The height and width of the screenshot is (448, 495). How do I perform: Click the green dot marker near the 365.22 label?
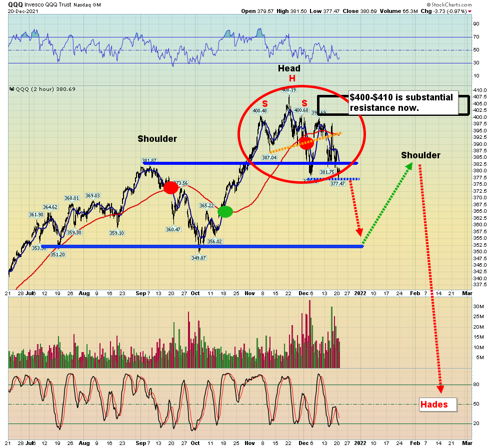pyautogui.click(x=225, y=212)
